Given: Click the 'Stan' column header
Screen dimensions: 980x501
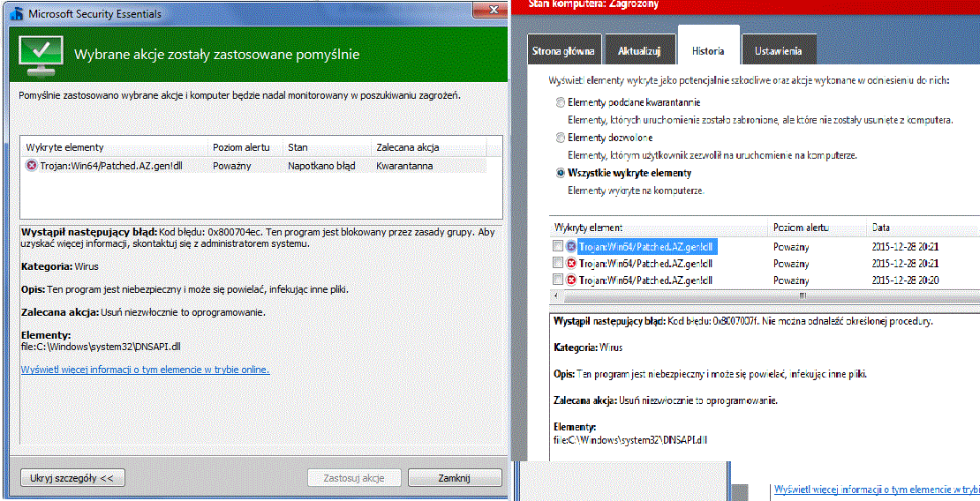Looking at the screenshot, I should coord(327,147).
